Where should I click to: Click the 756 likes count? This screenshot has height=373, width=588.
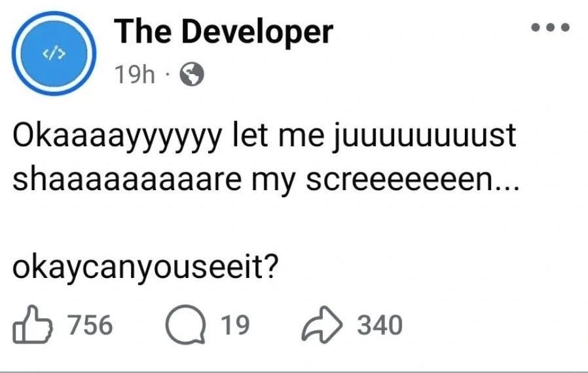(92, 325)
